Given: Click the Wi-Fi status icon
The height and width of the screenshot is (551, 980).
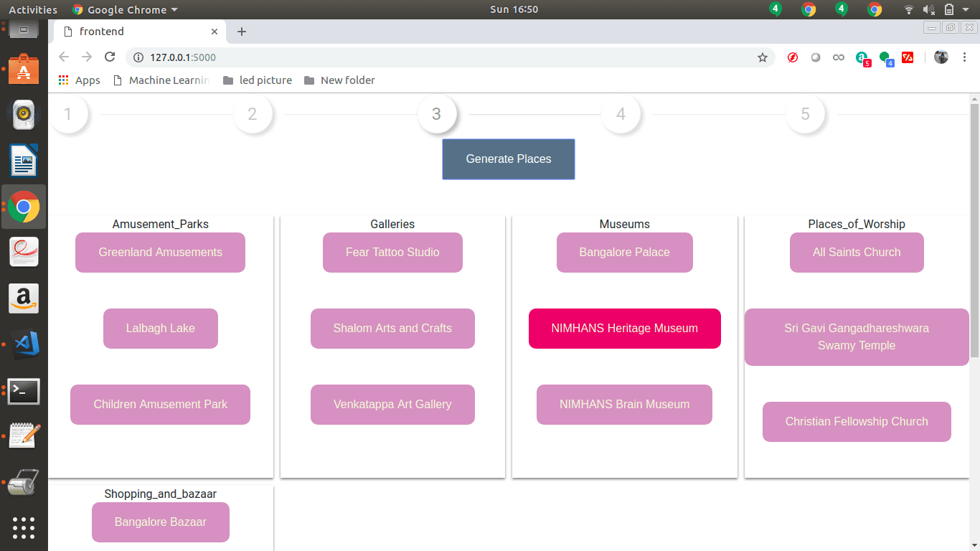Looking at the screenshot, I should (x=909, y=9).
